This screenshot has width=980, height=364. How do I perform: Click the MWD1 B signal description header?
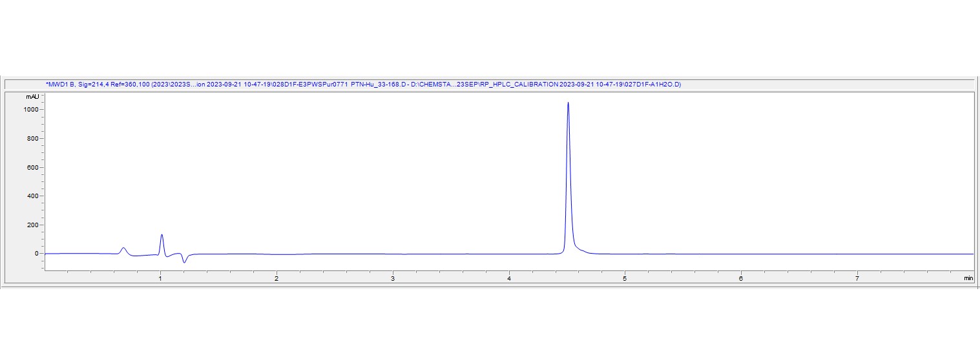pyautogui.click(x=364, y=85)
